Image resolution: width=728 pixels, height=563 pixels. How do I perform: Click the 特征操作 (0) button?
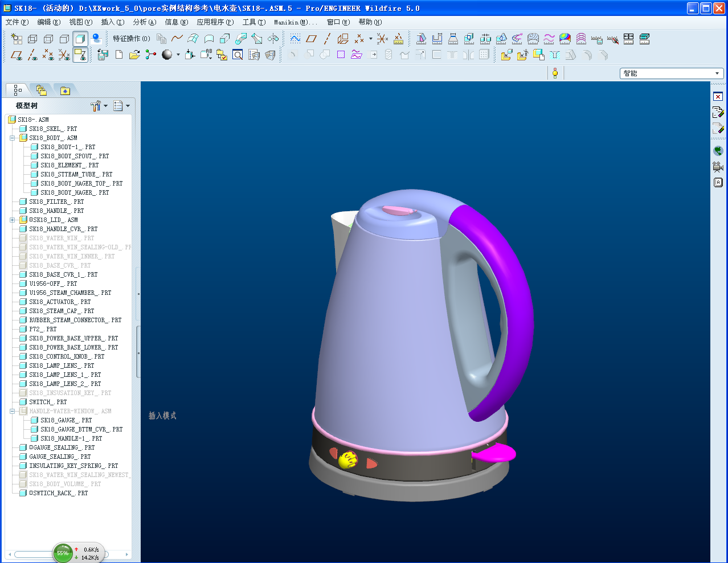132,39
